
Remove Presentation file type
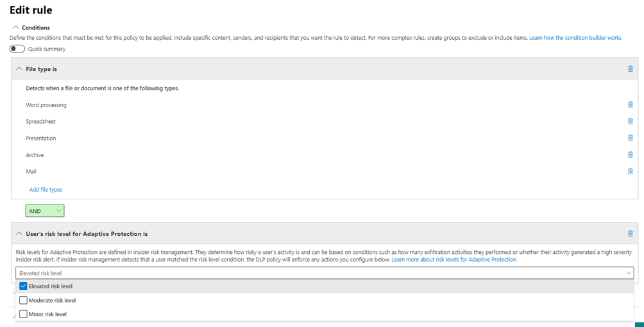click(630, 138)
